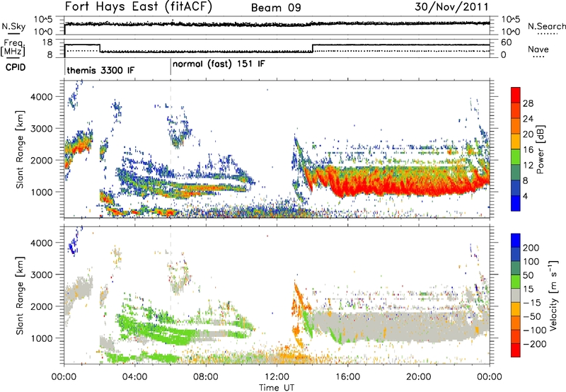Click the 'themis 3300 IF' CPID text

(x=100, y=70)
